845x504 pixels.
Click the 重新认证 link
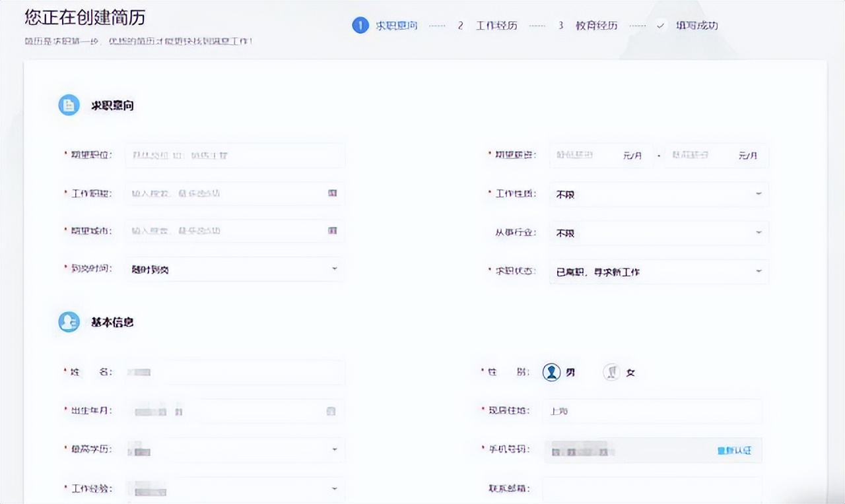[733, 450]
